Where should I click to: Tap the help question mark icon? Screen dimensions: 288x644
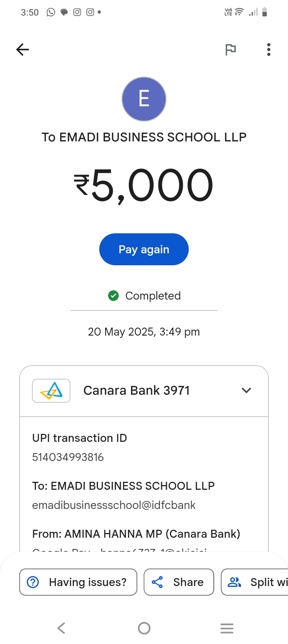click(33, 582)
